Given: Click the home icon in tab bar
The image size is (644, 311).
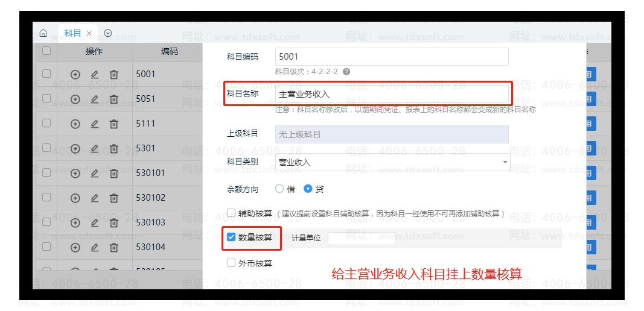Looking at the screenshot, I should pos(43,34).
